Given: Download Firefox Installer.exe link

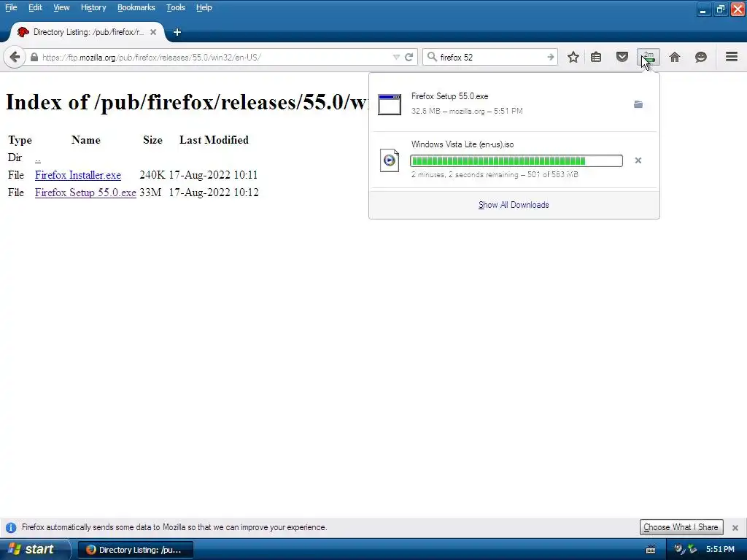Looking at the screenshot, I should [x=77, y=175].
